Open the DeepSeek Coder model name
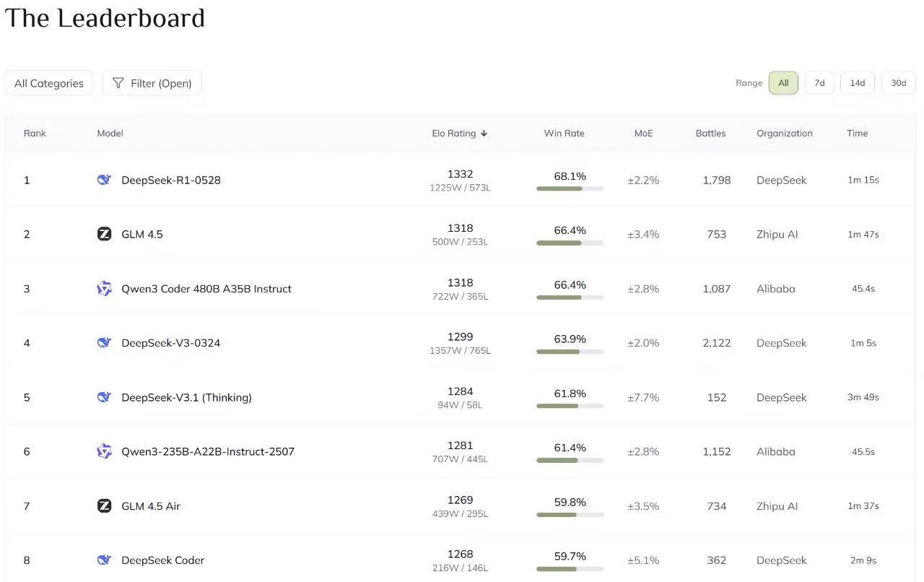The width and height of the screenshot is (924, 582). [x=163, y=560]
